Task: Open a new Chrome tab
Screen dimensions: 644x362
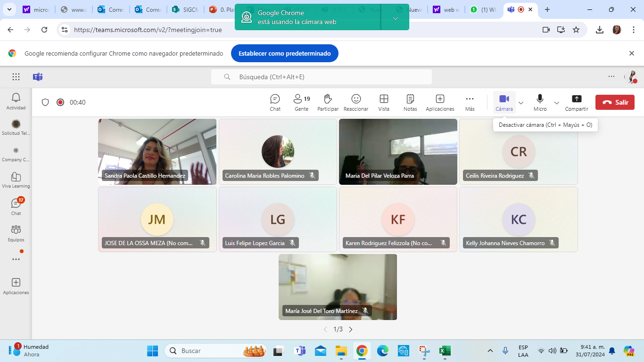Action: (547, 9)
